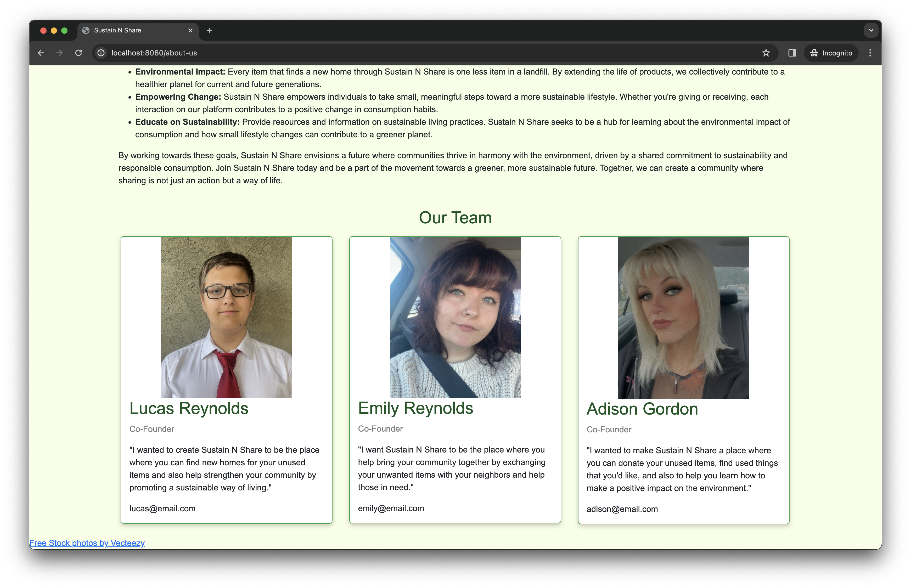The image size is (911, 588).
Task: Toggle the browser side panel icon
Action: (792, 53)
